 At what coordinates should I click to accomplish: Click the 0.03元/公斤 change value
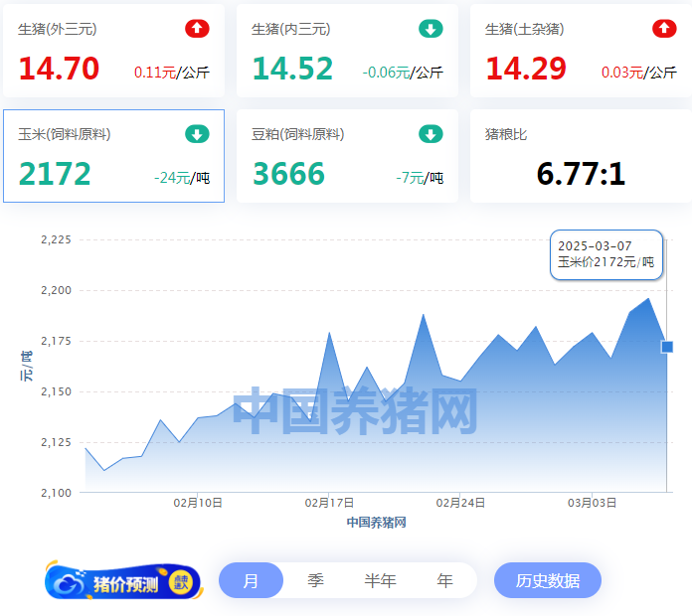tap(639, 73)
